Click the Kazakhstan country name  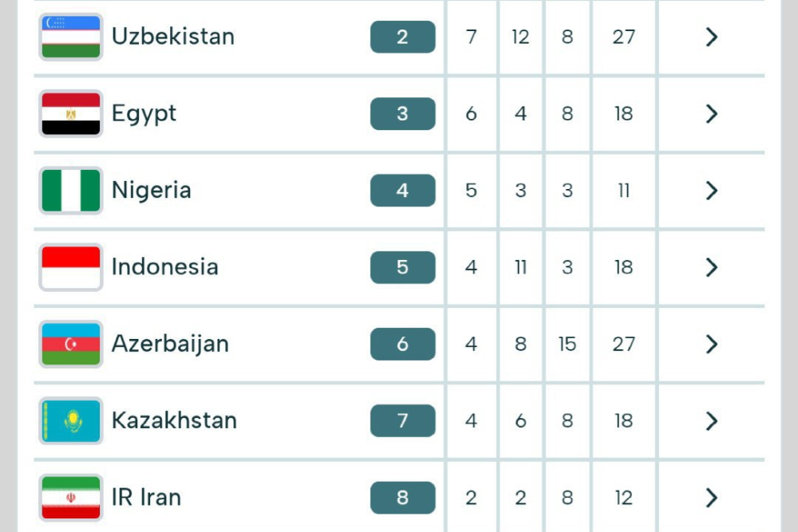coord(174,420)
